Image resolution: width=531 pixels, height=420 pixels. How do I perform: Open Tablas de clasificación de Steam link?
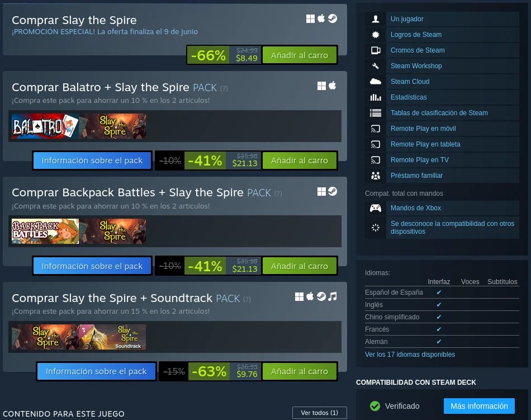pyautogui.click(x=439, y=113)
